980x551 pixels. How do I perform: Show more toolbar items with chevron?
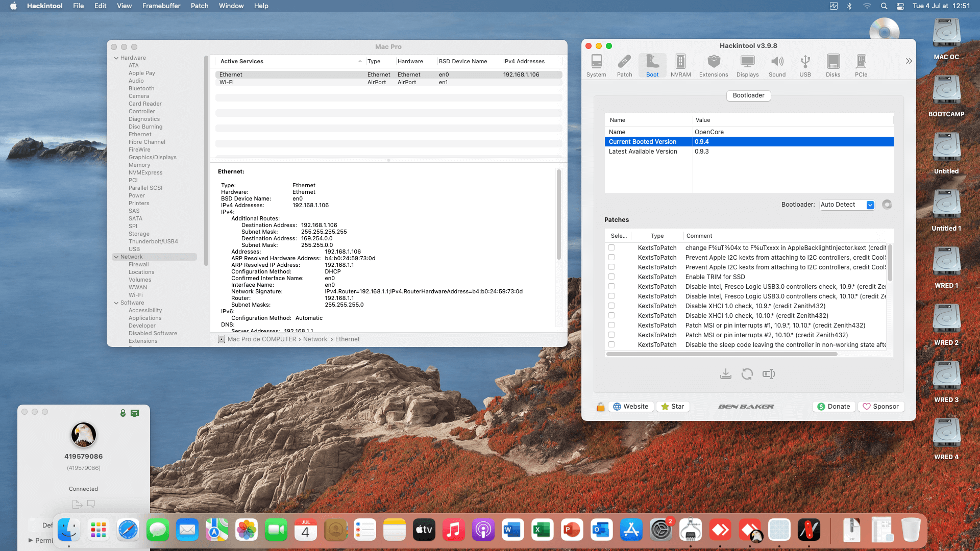click(909, 61)
